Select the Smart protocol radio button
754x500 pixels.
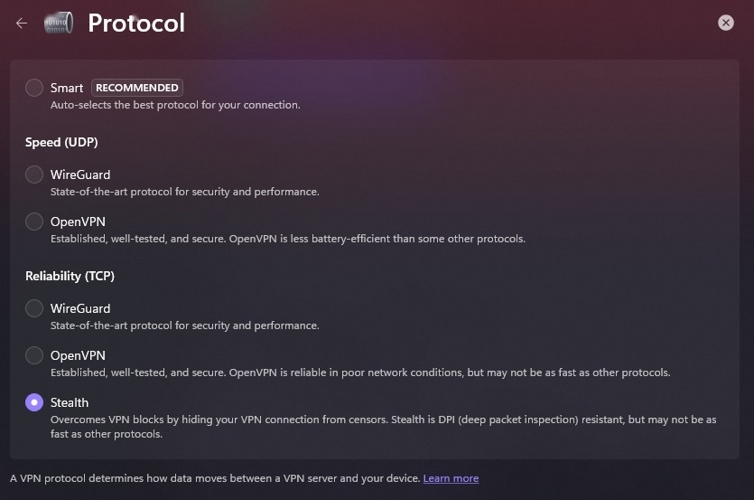[34, 88]
